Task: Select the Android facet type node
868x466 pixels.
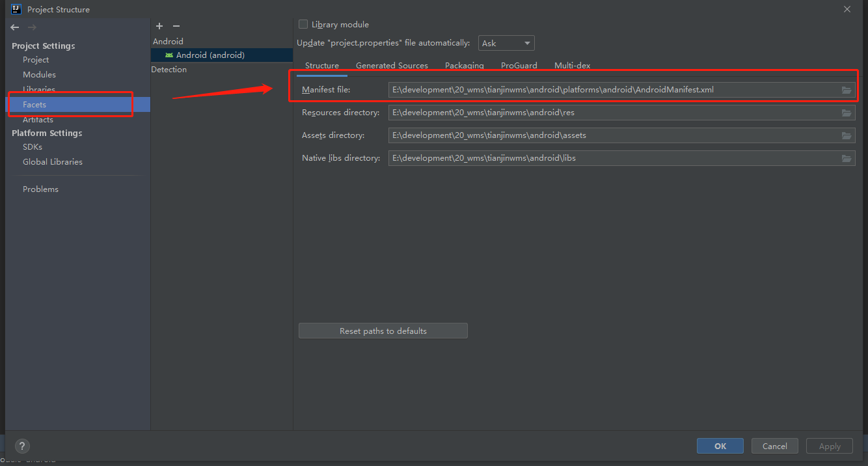Action: pyautogui.click(x=168, y=41)
